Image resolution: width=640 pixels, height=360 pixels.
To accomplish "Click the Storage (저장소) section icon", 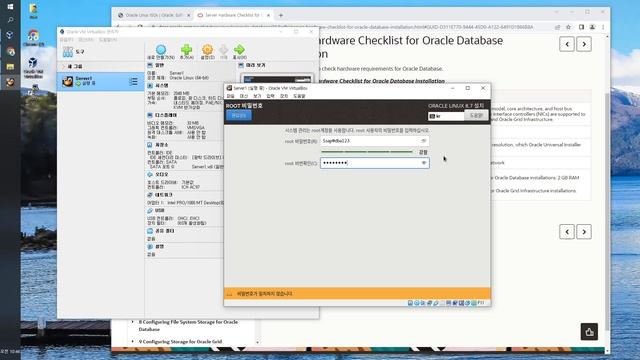I will (150, 145).
